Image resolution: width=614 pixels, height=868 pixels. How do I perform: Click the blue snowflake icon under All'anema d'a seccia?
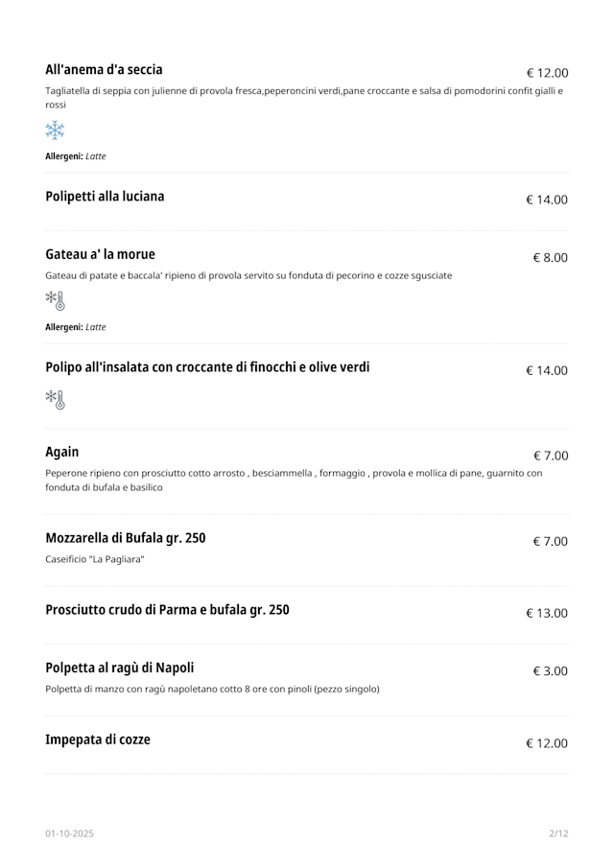[55, 130]
